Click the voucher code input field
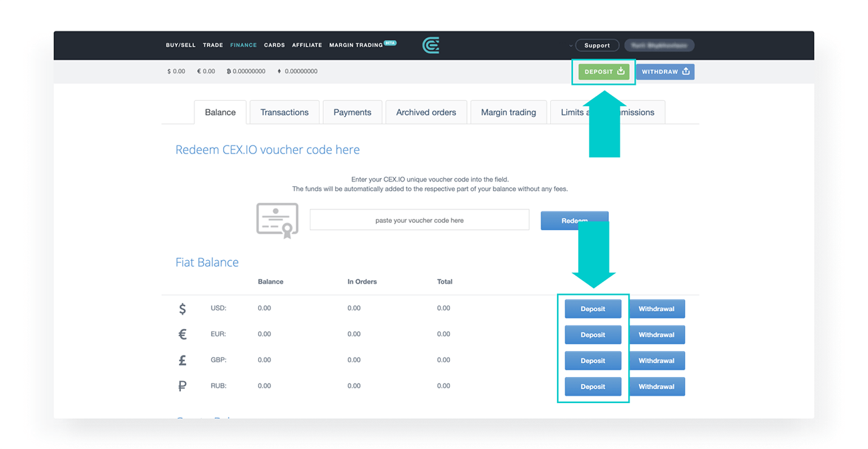 click(419, 220)
